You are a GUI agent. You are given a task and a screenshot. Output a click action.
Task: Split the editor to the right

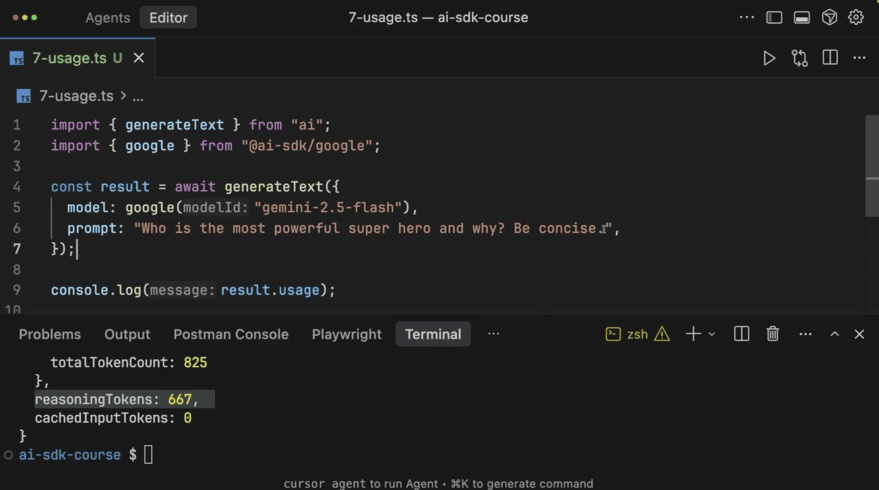pyautogui.click(x=830, y=58)
